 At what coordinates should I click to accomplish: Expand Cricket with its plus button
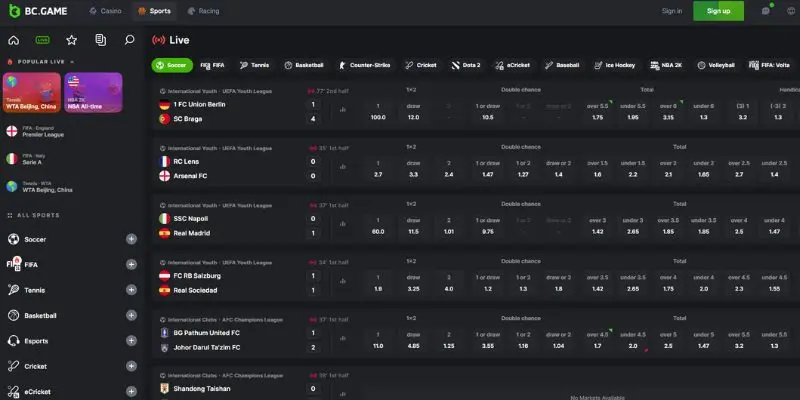132,366
